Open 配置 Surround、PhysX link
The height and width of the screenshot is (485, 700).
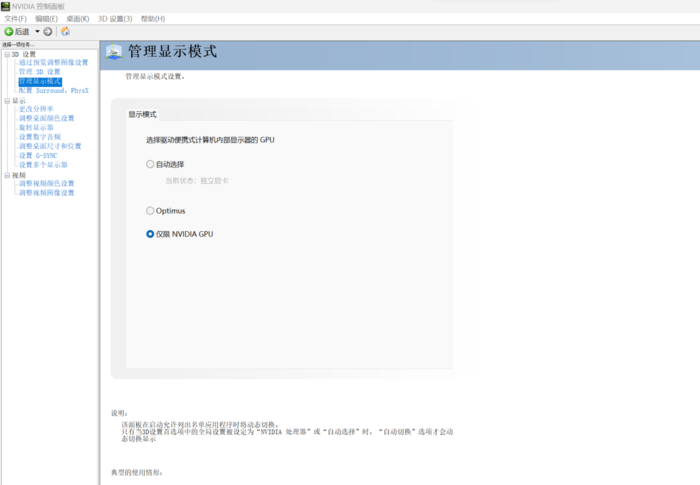click(x=54, y=91)
